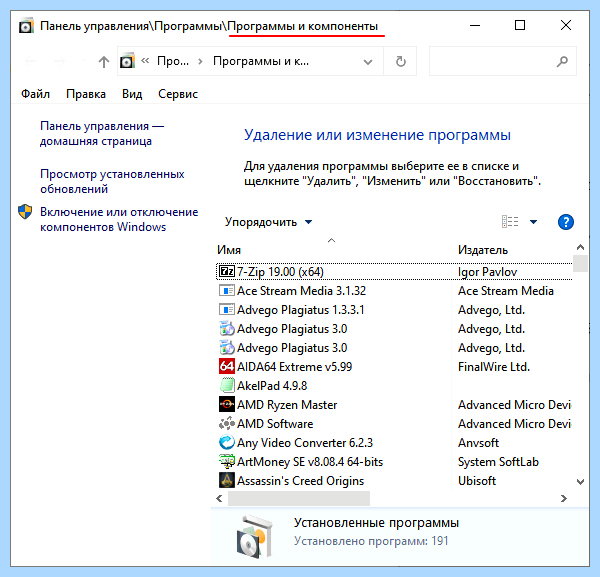Image resolution: width=600 pixels, height=577 pixels.
Task: Click the Про... breadcrumb segment
Action: point(173,61)
